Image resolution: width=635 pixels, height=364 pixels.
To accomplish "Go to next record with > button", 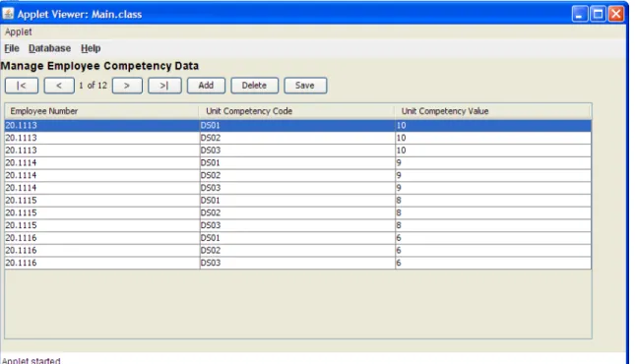I will [127, 86].
